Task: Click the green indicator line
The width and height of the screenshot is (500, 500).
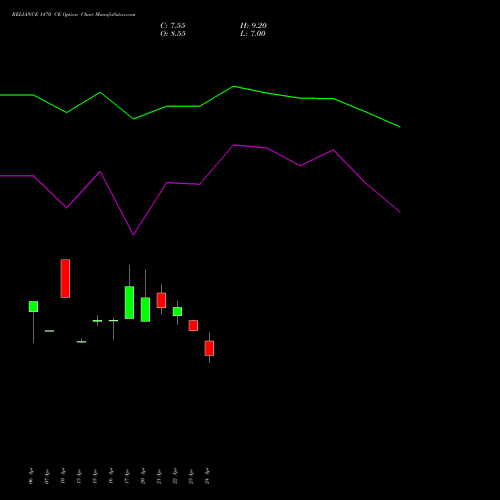Action: point(200,106)
